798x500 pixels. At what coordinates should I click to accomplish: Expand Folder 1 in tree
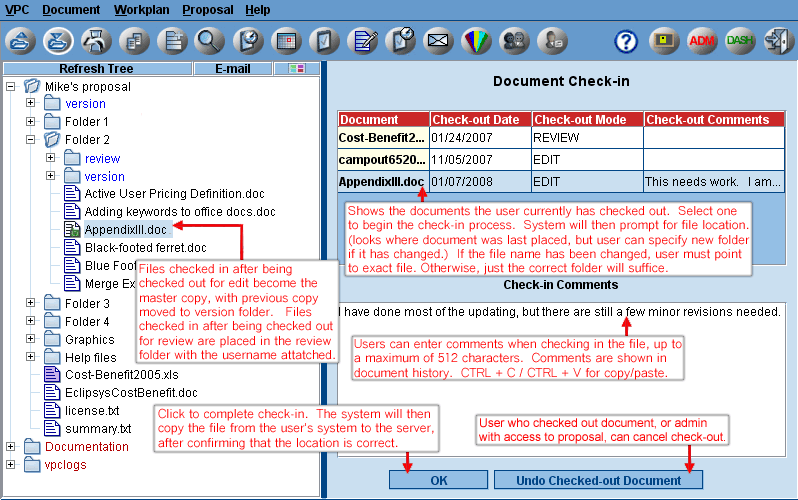[31, 121]
